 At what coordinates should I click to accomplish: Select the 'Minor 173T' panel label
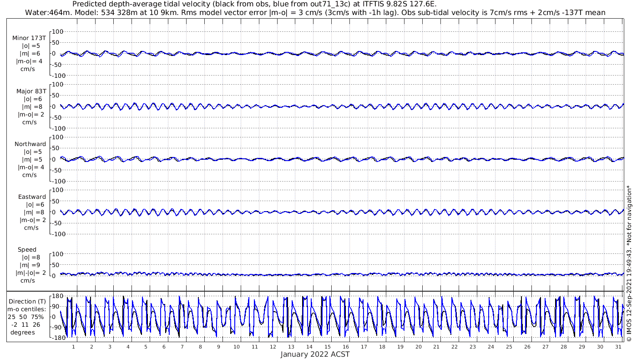pos(29,38)
